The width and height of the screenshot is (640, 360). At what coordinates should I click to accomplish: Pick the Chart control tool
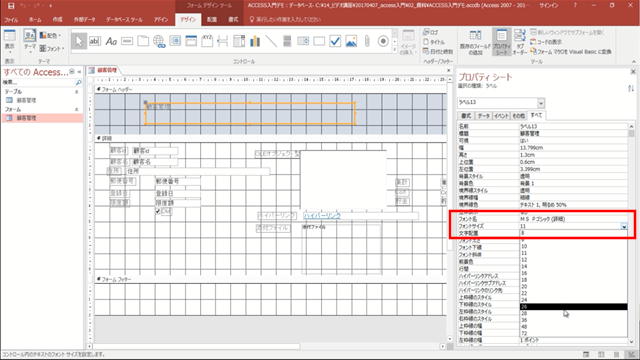[x=255, y=41]
